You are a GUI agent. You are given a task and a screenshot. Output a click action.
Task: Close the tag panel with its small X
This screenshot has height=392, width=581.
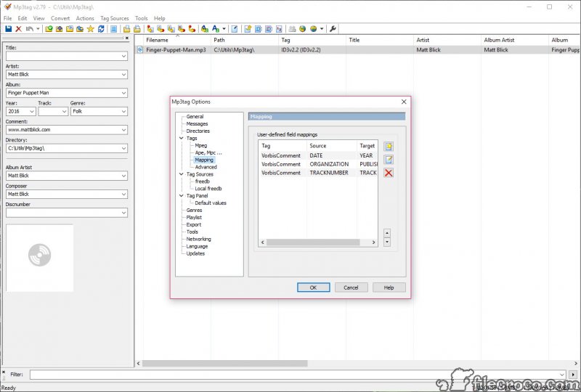[126, 38]
